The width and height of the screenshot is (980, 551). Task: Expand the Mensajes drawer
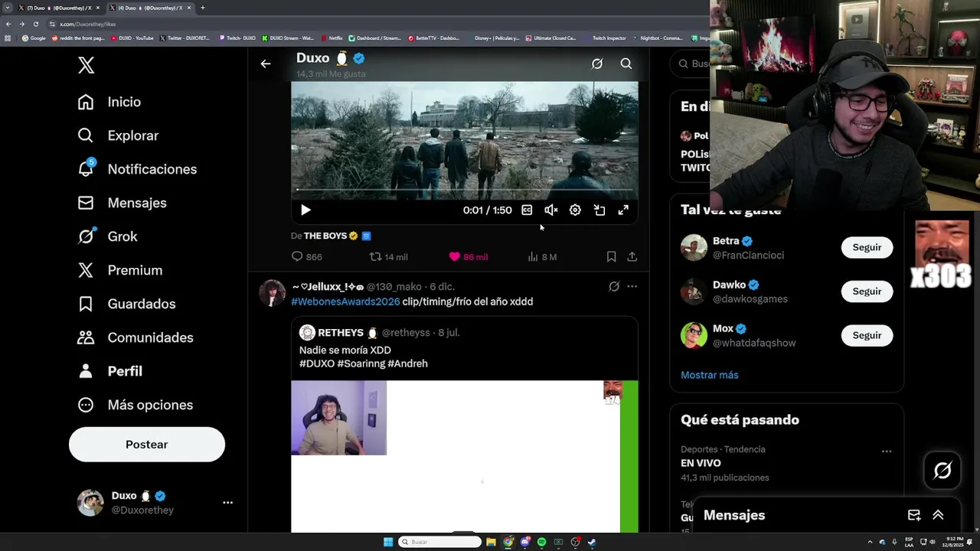tap(938, 515)
